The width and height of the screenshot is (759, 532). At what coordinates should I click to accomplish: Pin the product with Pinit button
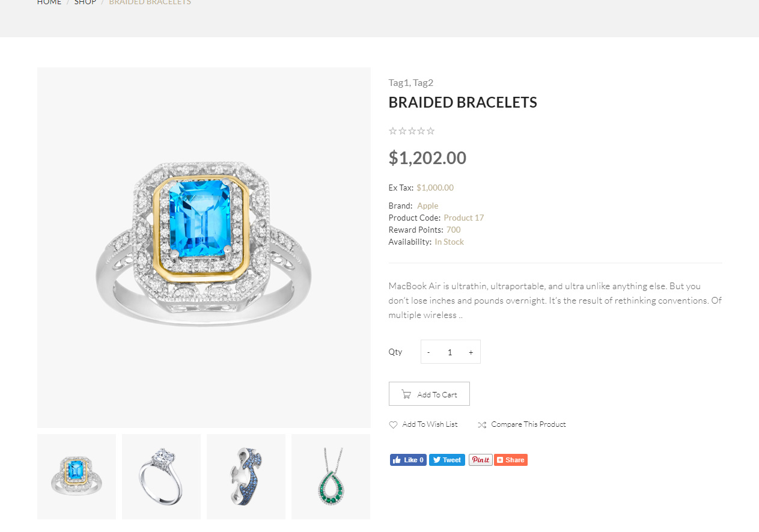point(480,460)
